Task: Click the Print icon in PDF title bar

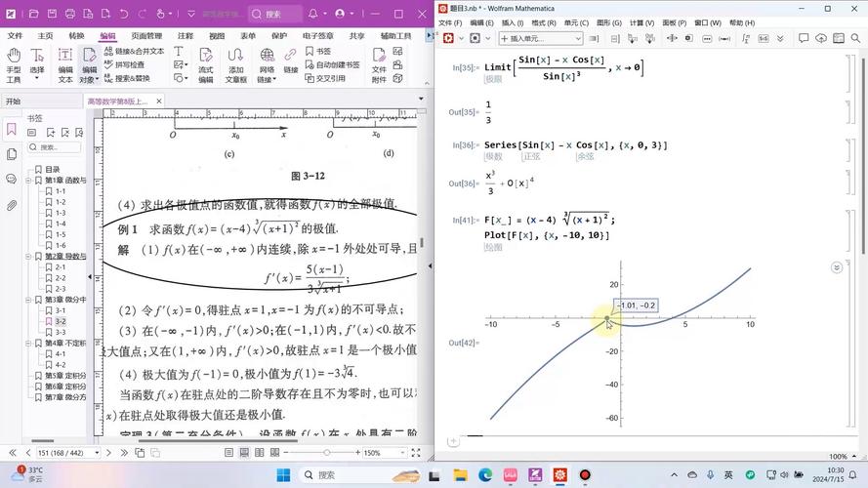Action: pos(69,14)
